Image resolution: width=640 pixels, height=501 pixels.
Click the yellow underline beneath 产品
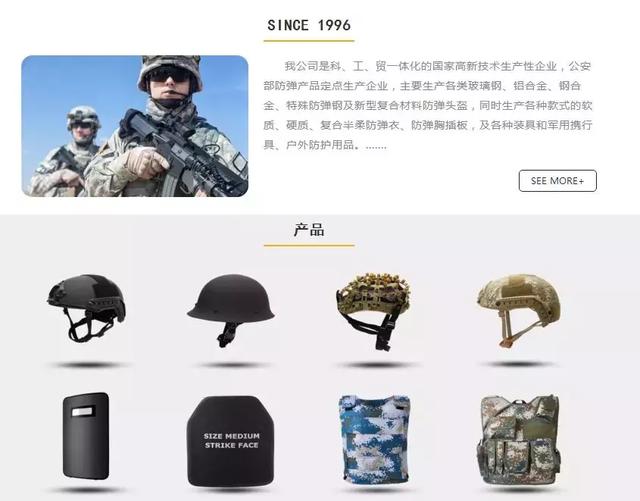click(x=309, y=245)
